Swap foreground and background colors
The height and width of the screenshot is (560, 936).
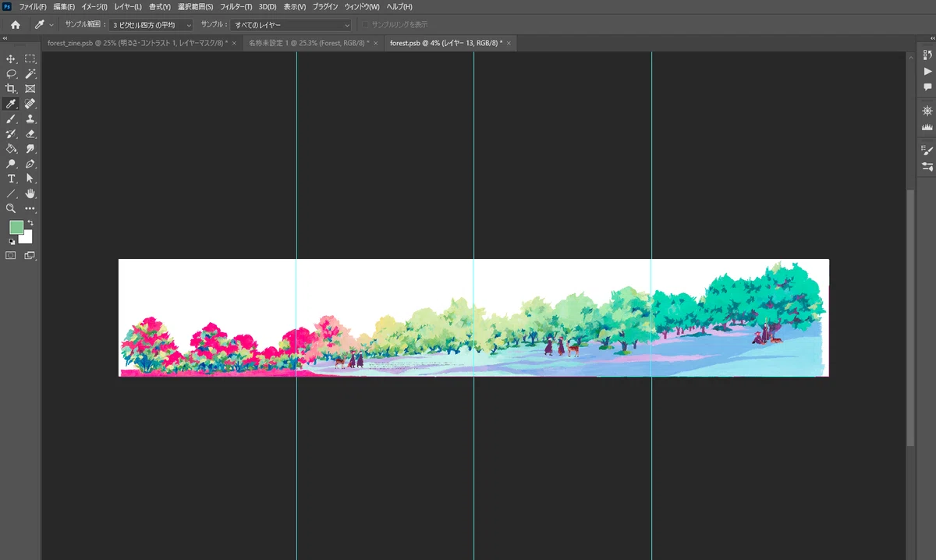30,223
